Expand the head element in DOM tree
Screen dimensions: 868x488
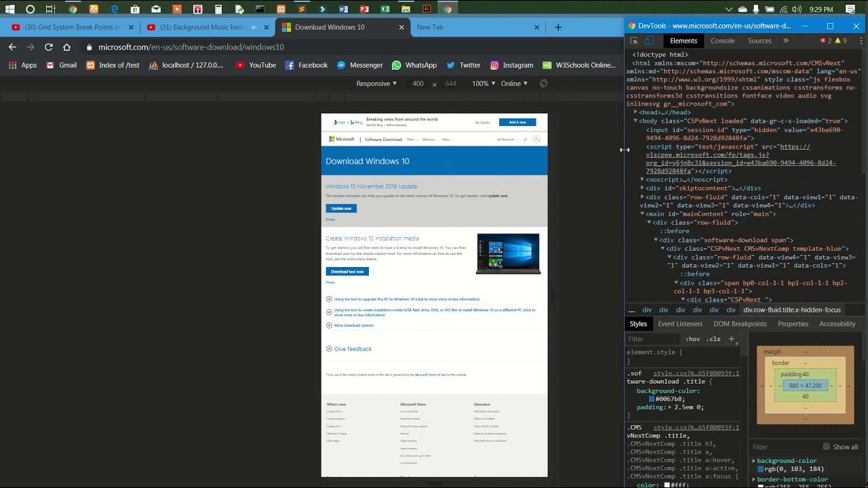(x=635, y=113)
